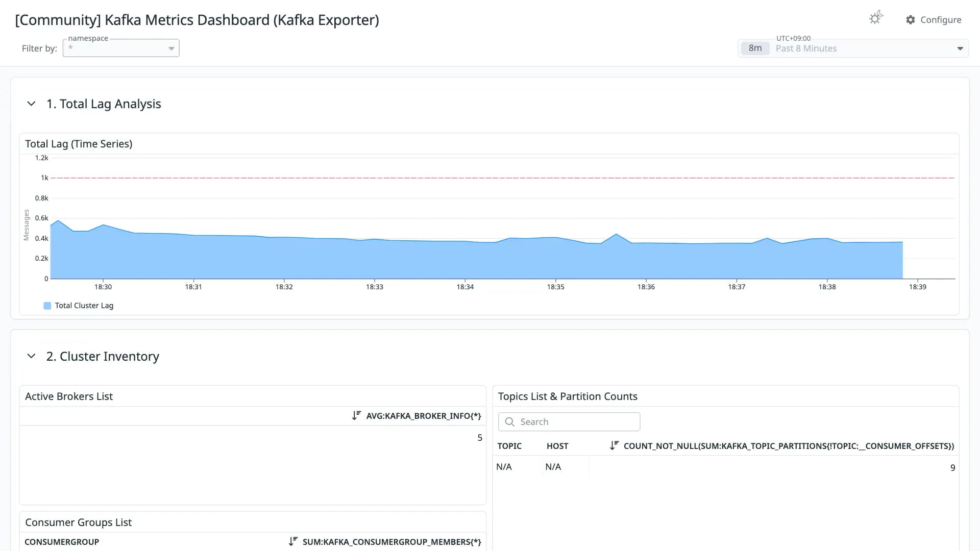Toggle the dark/light theme icon

[876, 18]
